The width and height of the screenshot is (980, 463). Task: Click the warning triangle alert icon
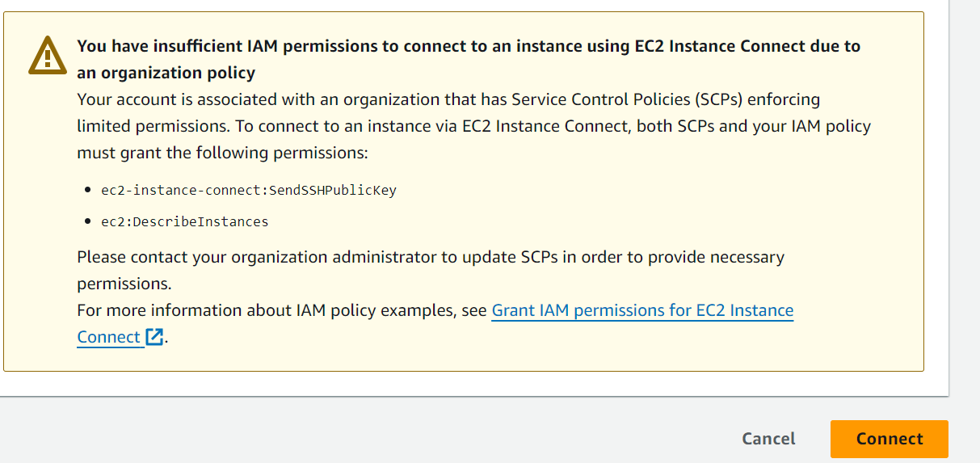[x=48, y=54]
